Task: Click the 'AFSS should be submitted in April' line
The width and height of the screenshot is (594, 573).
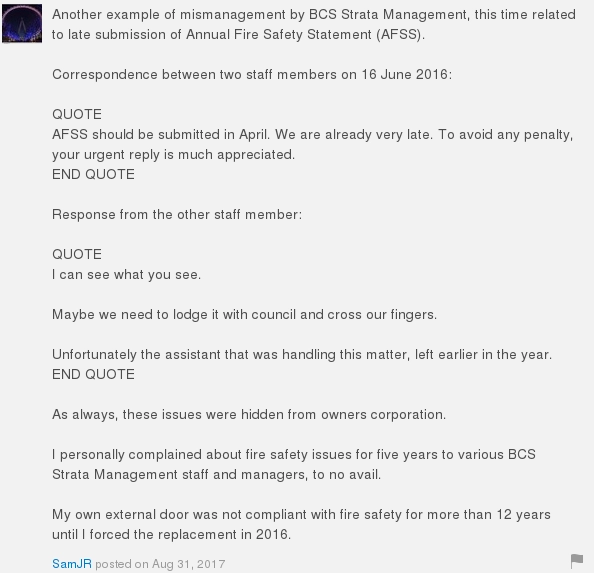Action: tap(313, 134)
